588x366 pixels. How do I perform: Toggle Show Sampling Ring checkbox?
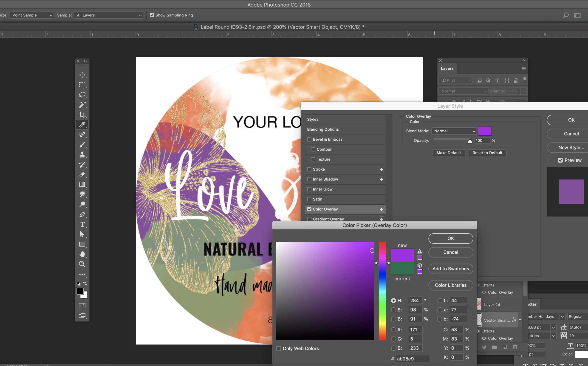[152, 15]
